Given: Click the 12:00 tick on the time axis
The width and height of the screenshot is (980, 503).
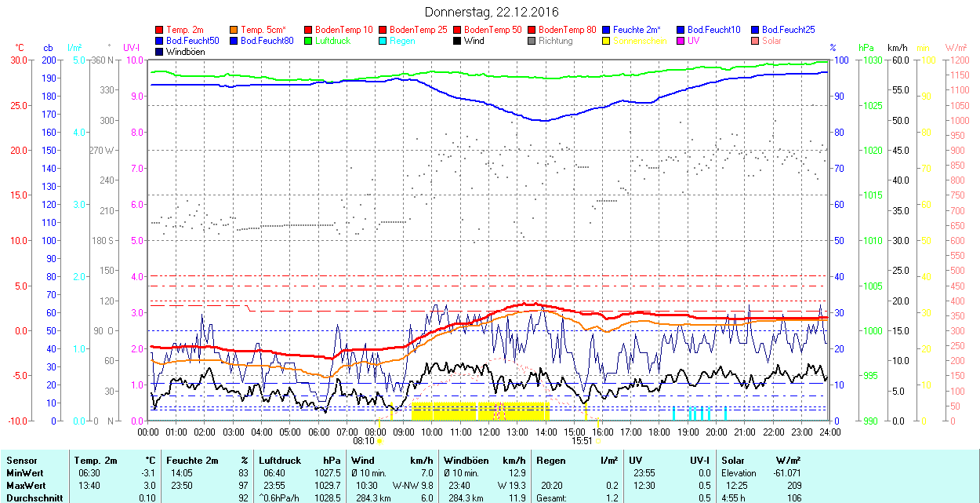Looking at the screenshot, I should pyautogui.click(x=489, y=432).
